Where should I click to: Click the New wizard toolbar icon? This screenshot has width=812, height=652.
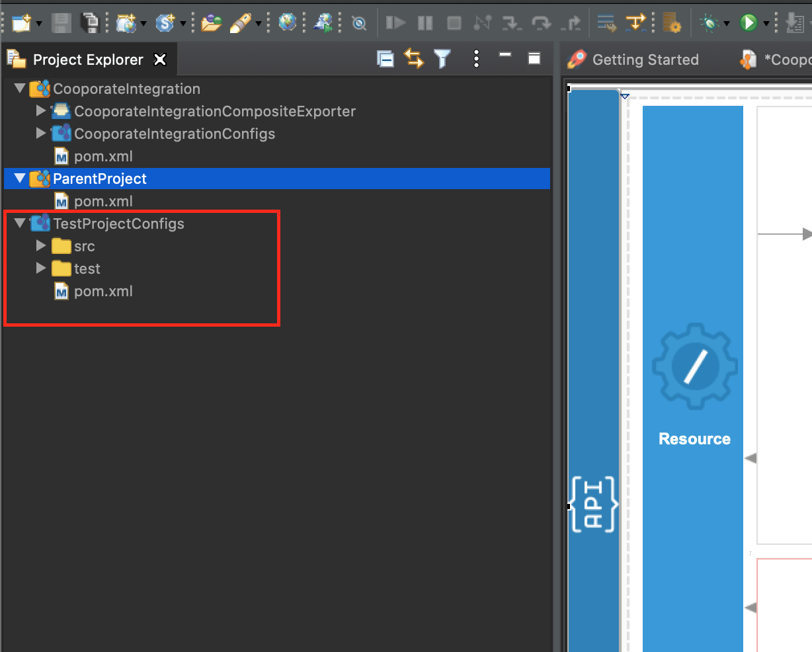[21, 23]
